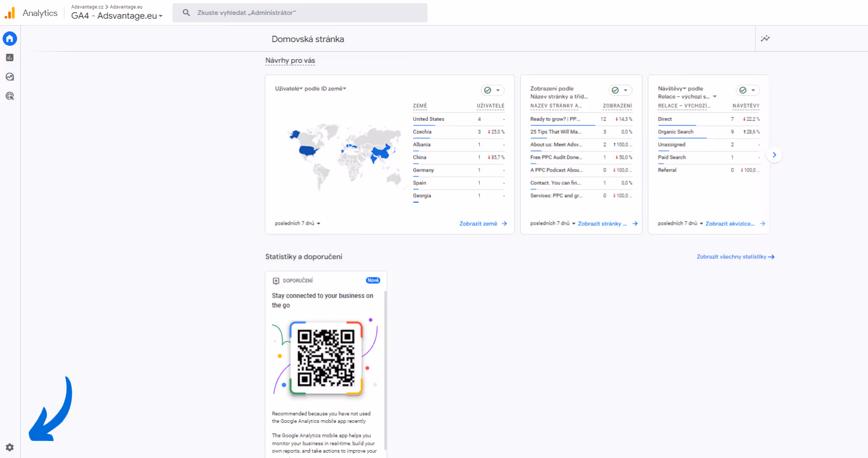Viewport: 868px width, 458px height.
Task: Click the Insights sparkline icon
Action: [x=765, y=38]
